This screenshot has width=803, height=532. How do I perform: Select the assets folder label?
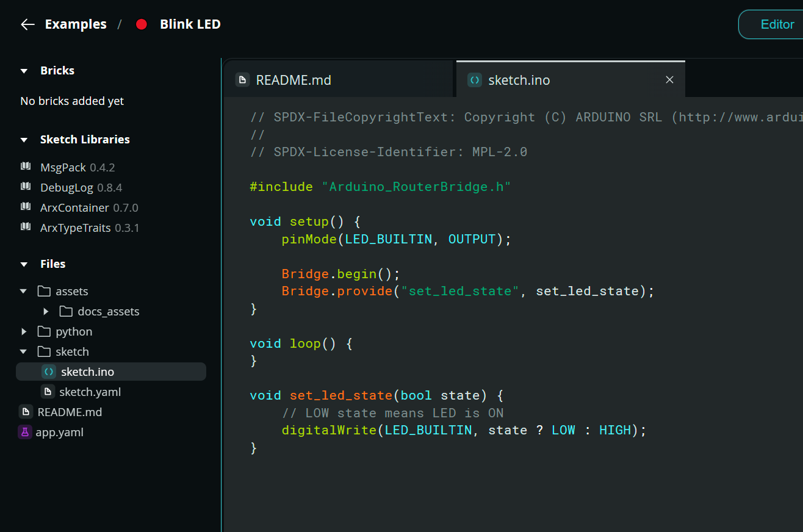[x=72, y=291]
